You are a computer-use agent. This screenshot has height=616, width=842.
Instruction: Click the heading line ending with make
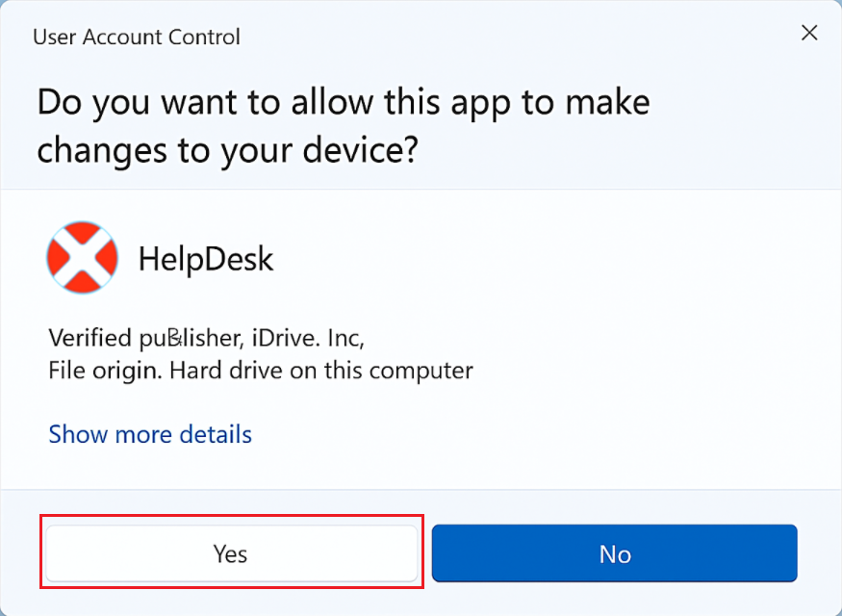tap(343, 102)
